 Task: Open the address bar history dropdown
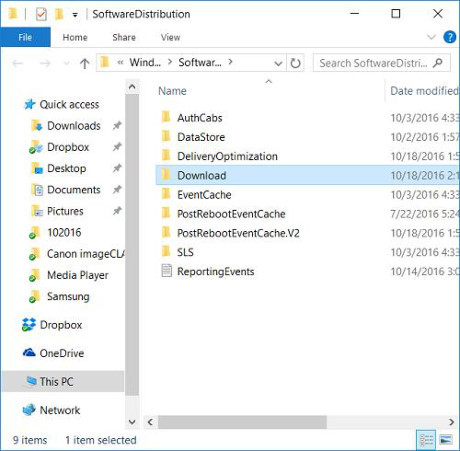click(278, 63)
